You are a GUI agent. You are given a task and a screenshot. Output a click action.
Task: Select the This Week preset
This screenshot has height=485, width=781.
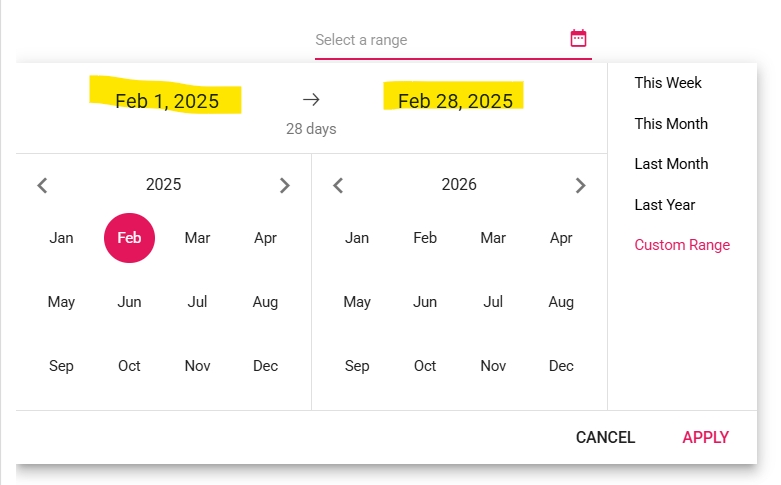668,83
